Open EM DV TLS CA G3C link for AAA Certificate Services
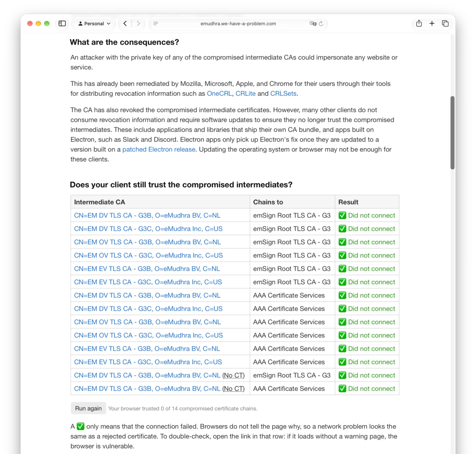 pyautogui.click(x=148, y=309)
